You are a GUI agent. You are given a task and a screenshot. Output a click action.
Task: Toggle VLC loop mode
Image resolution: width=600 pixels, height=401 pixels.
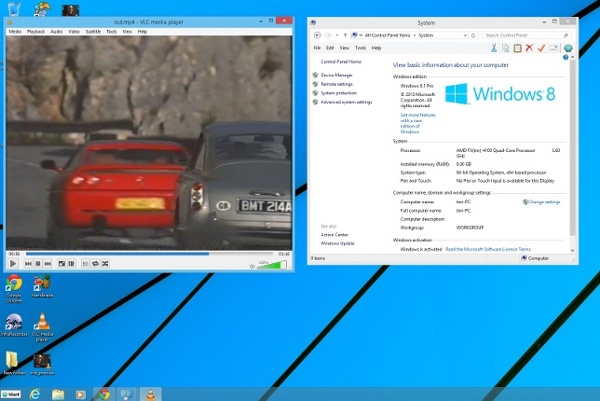[x=95, y=264]
